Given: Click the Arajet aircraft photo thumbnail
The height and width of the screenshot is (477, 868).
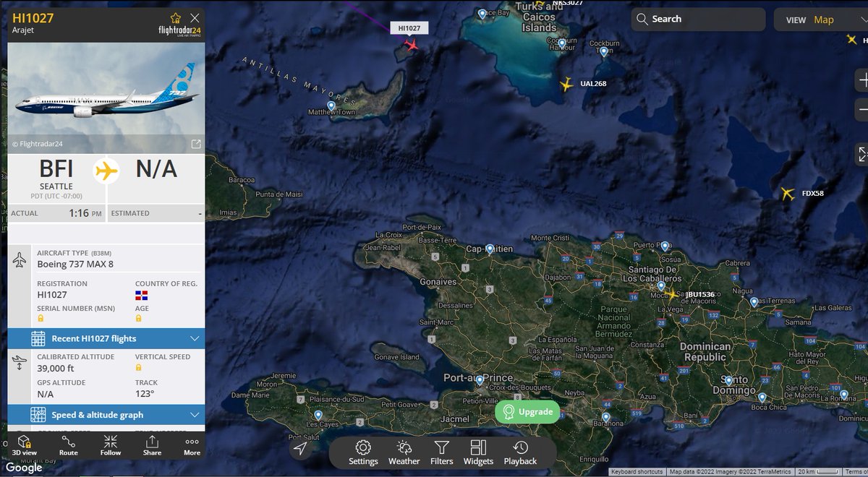Looking at the screenshot, I should pyautogui.click(x=106, y=98).
